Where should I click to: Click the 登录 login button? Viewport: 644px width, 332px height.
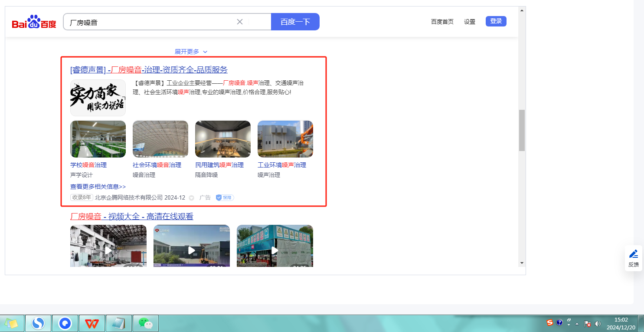coord(496,21)
